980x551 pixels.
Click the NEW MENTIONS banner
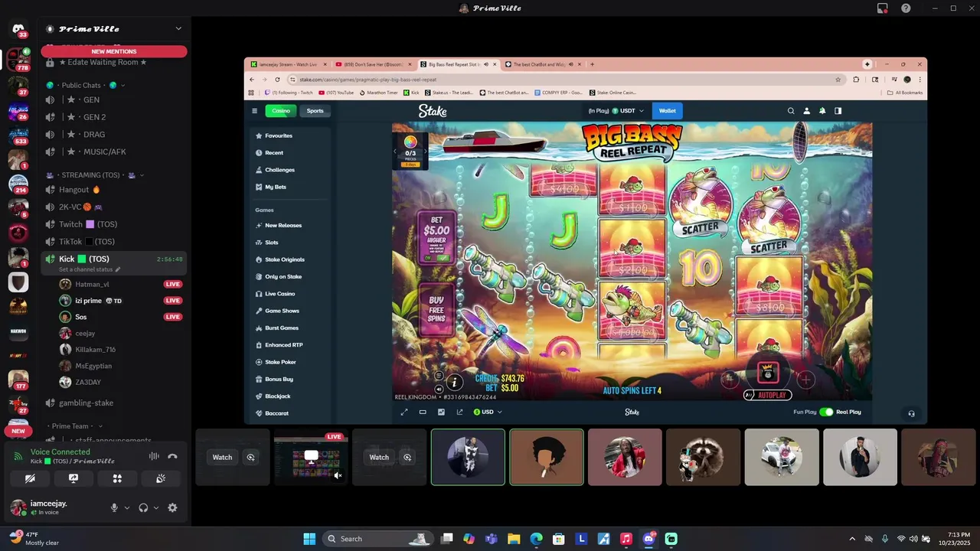click(x=113, y=51)
